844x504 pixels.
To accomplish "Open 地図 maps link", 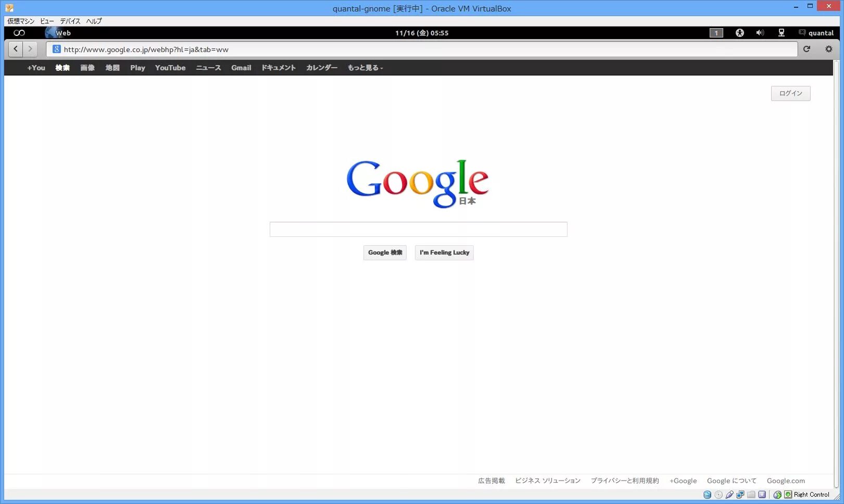I will pyautogui.click(x=112, y=68).
